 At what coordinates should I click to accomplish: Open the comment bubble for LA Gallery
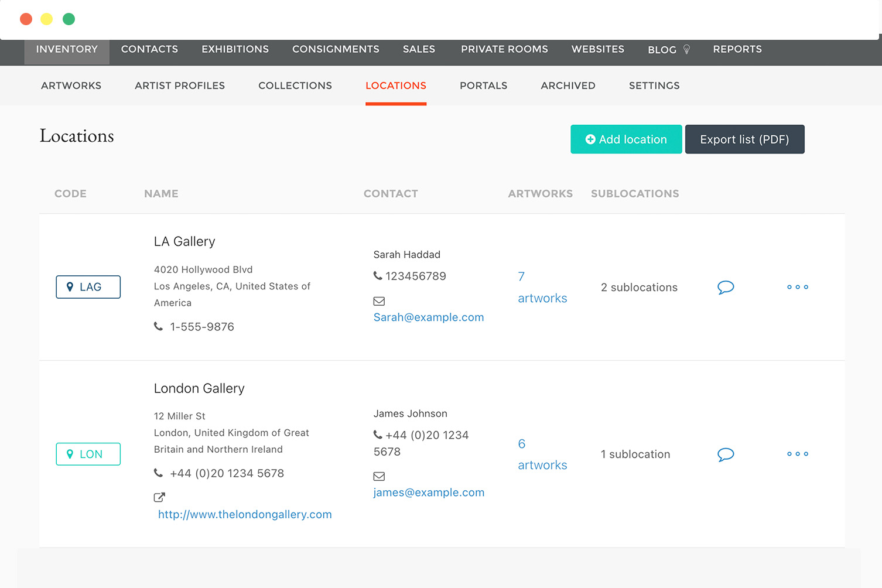(x=726, y=287)
